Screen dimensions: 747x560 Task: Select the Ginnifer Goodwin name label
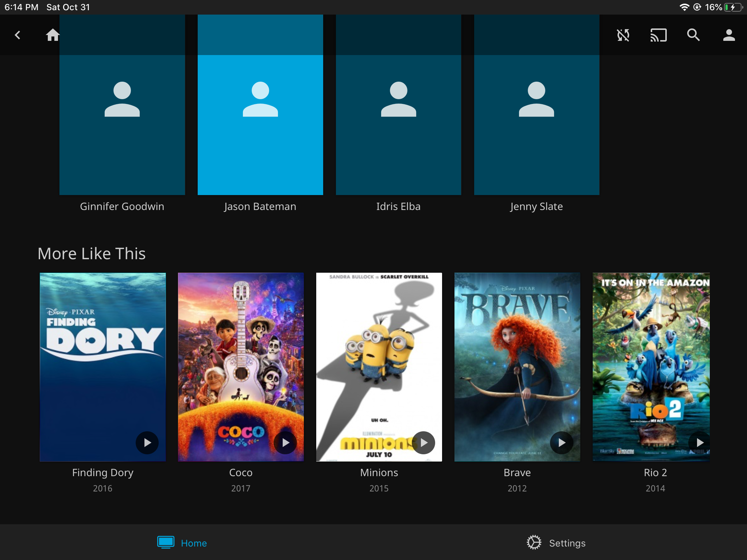pyautogui.click(x=122, y=206)
